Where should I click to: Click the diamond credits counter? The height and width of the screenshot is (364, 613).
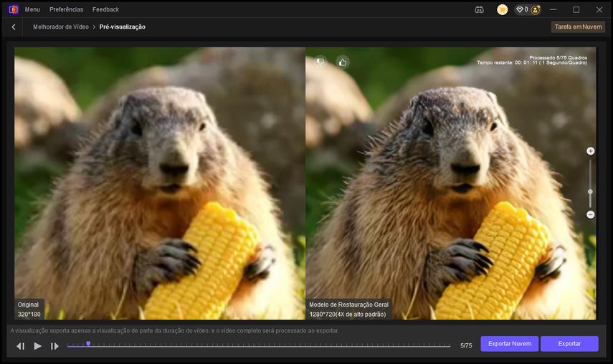[522, 9]
